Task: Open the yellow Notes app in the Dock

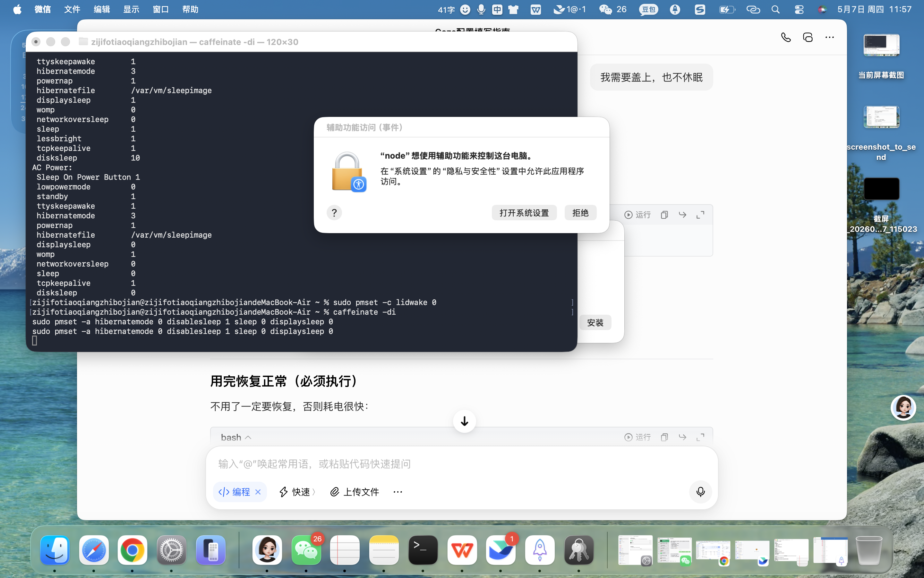Action: (384, 550)
